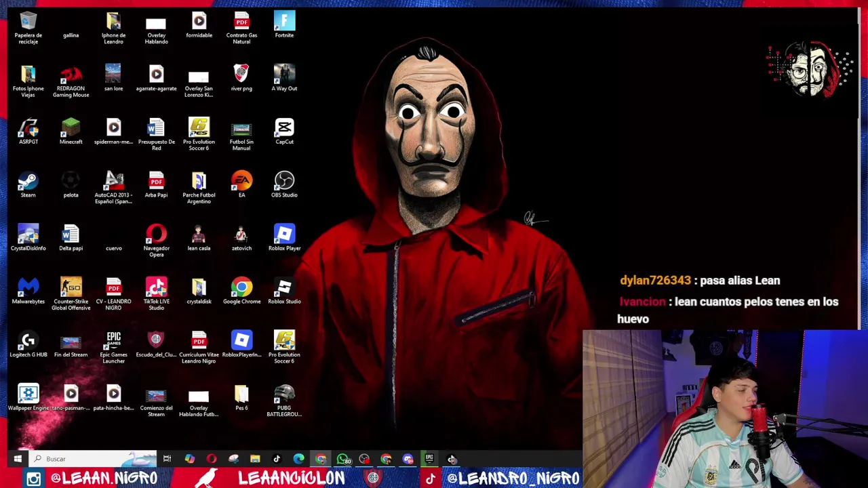Launch PUBG BATTLEGROUNDS
Viewport: 868px width, 488px height.
click(x=284, y=399)
